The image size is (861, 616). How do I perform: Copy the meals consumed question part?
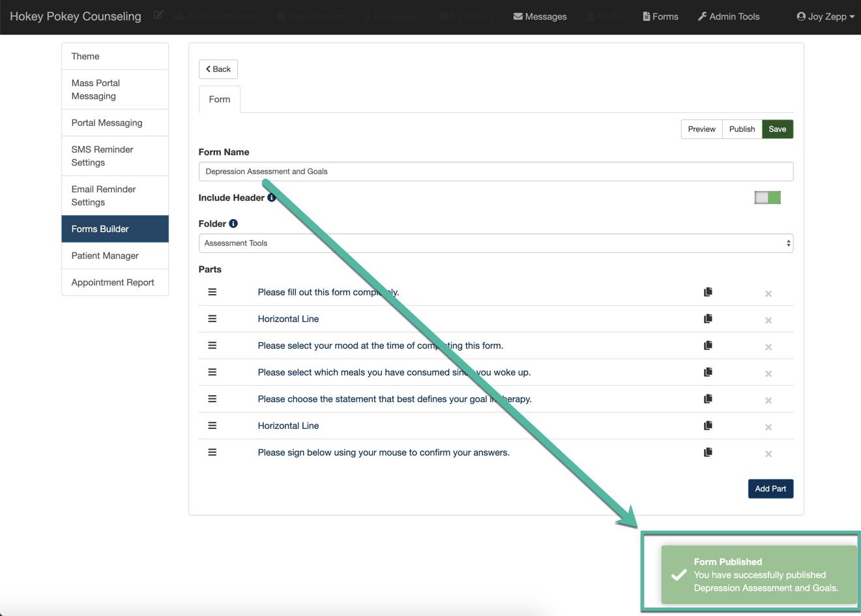708,372
